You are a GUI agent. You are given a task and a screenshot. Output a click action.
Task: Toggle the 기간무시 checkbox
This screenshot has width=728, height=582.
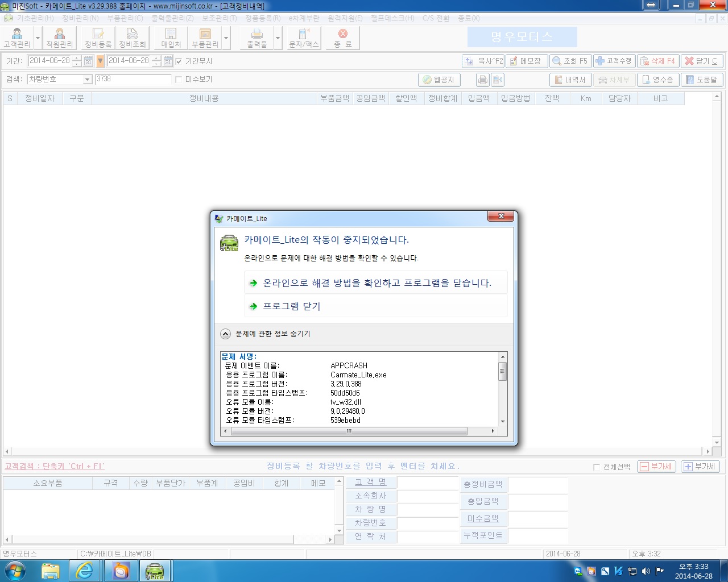click(x=179, y=61)
